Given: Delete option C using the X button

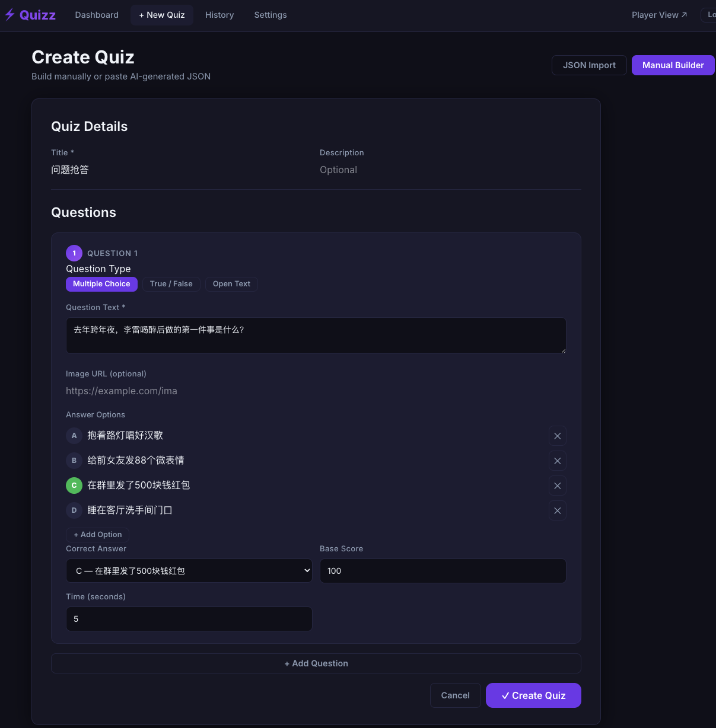Looking at the screenshot, I should (x=557, y=486).
